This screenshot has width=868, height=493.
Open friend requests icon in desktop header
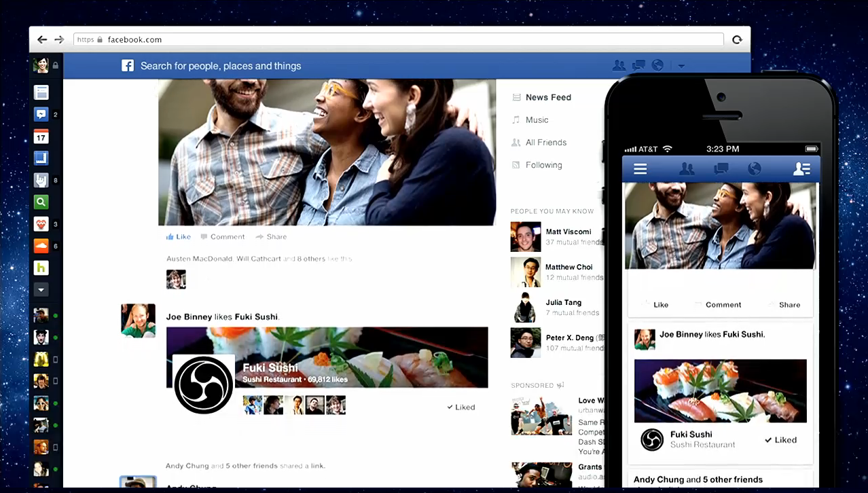[x=619, y=66]
